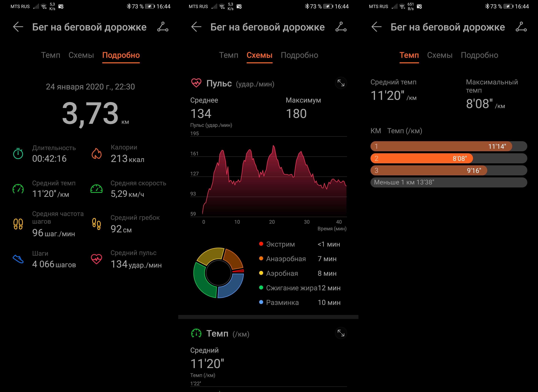Tap the heart-rate zones donut chart
Image resolution: width=538 pixels, height=392 pixels.
click(218, 273)
